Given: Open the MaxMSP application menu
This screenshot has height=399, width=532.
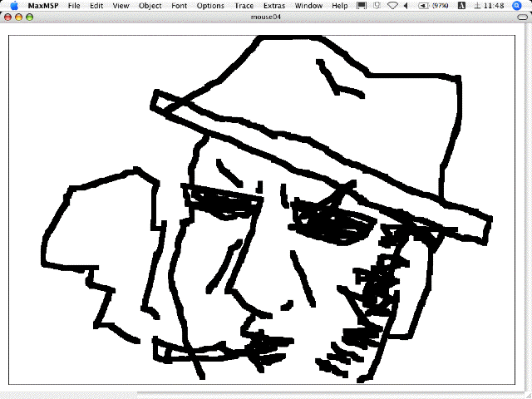Looking at the screenshot, I should pyautogui.click(x=43, y=6).
